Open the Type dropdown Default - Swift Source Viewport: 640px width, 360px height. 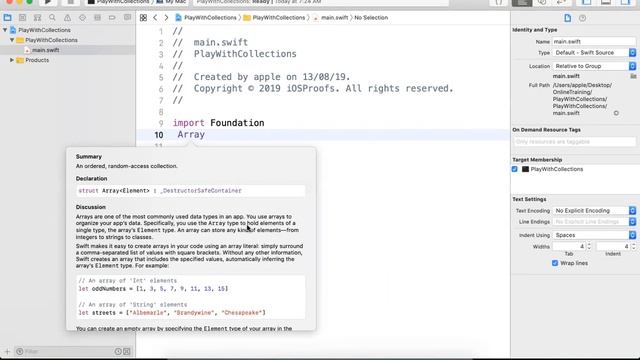click(594, 53)
